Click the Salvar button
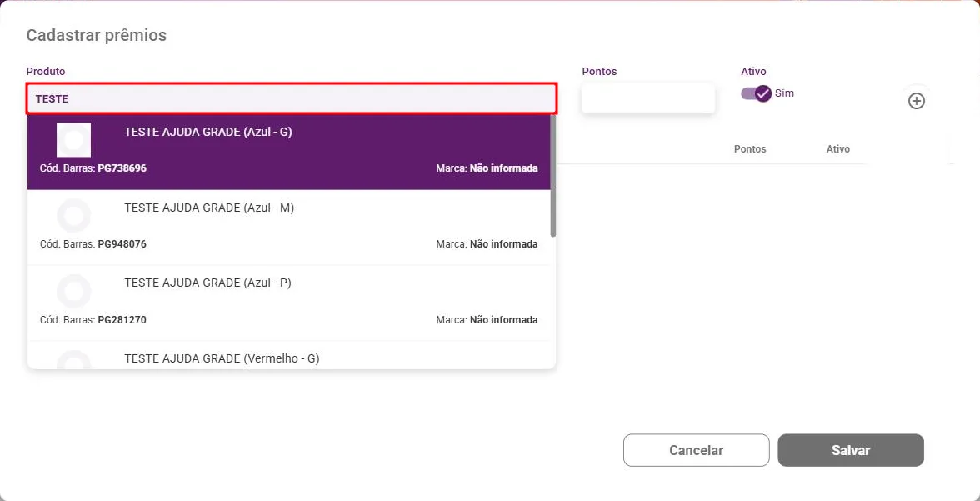 point(851,450)
